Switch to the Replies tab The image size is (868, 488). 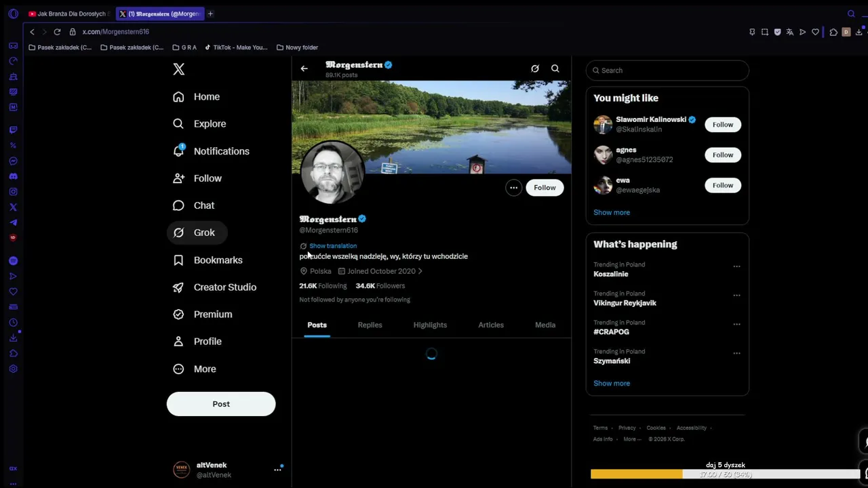coord(370,325)
